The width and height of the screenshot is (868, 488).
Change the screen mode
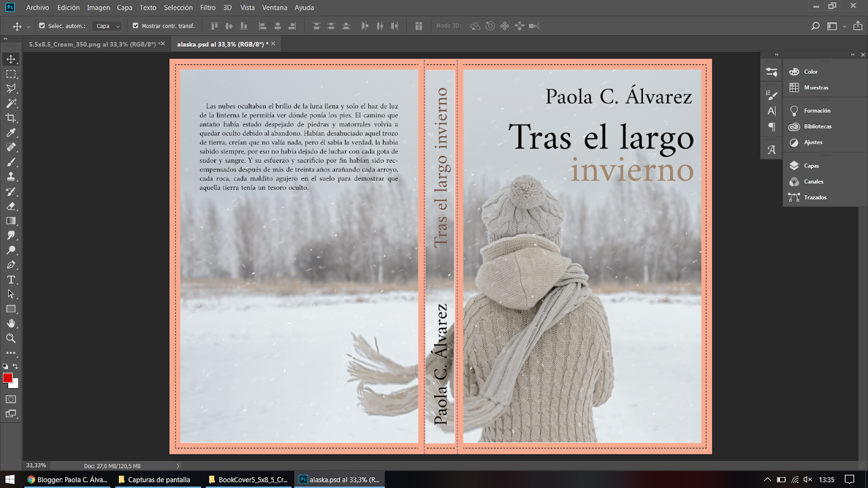[x=11, y=414]
